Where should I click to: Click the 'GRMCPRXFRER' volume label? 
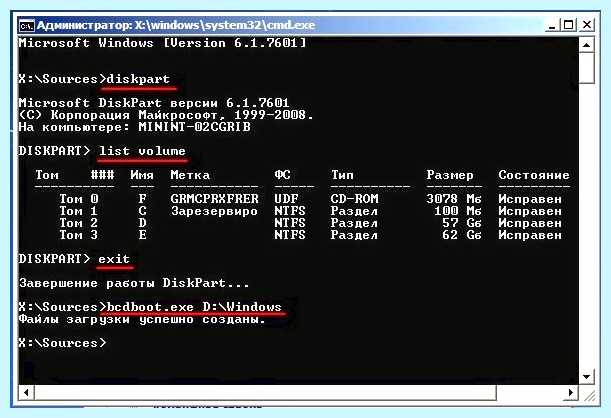tap(214, 199)
